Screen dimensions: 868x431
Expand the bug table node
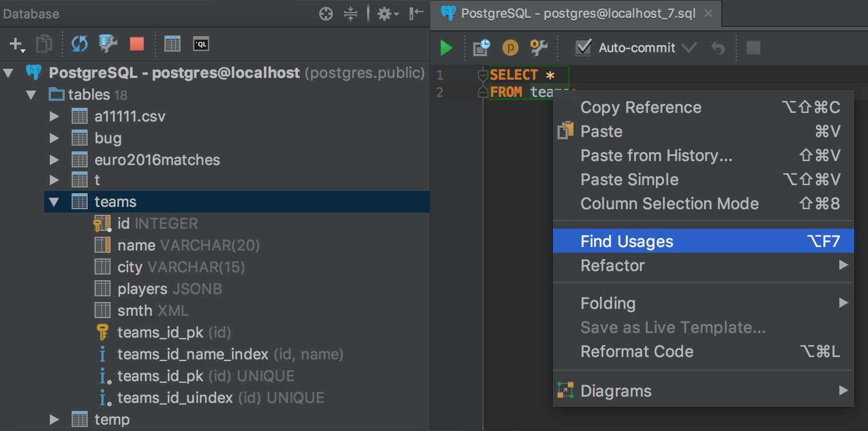click(x=54, y=138)
